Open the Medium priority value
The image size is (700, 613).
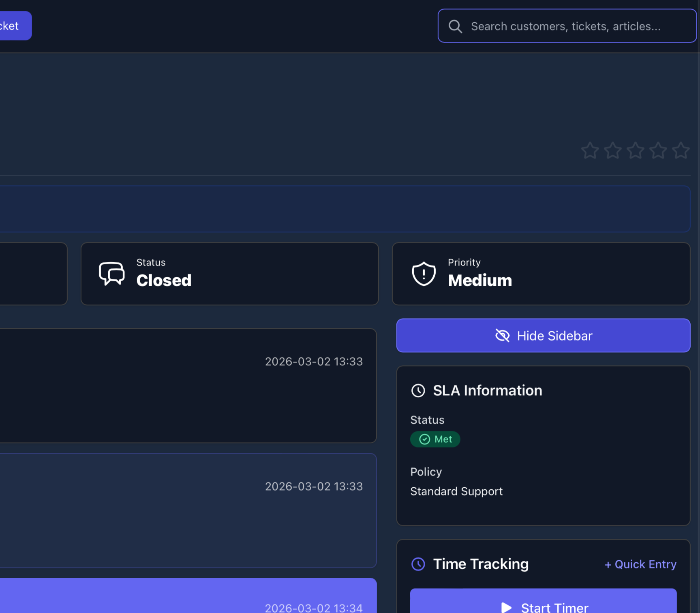(x=480, y=281)
